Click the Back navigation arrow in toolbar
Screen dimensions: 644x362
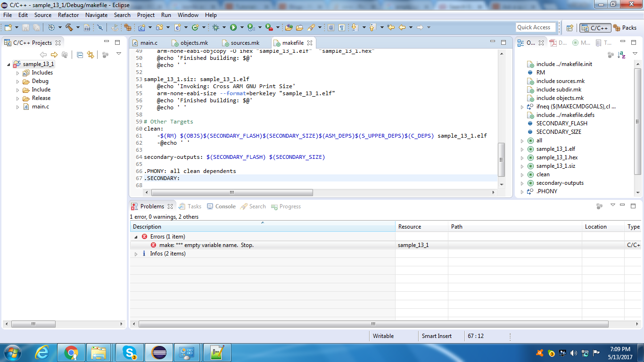click(402, 27)
